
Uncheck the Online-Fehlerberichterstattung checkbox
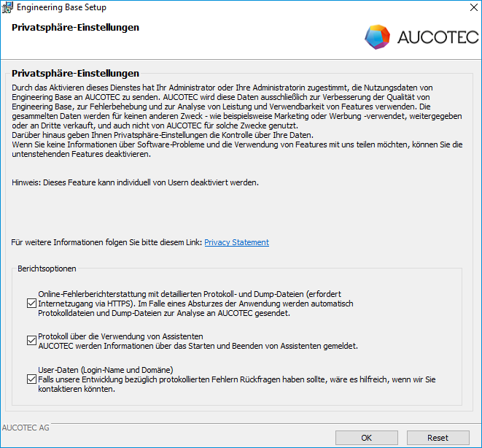31,302
